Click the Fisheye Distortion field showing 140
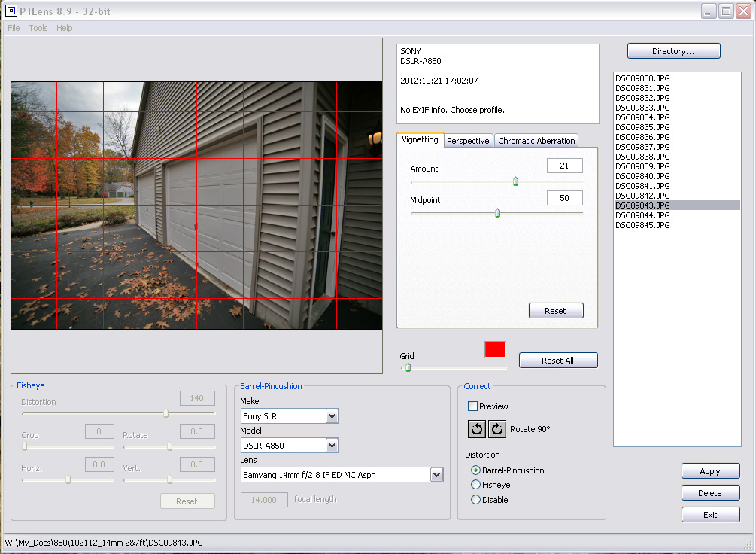This screenshot has width=756, height=554. coord(197,398)
